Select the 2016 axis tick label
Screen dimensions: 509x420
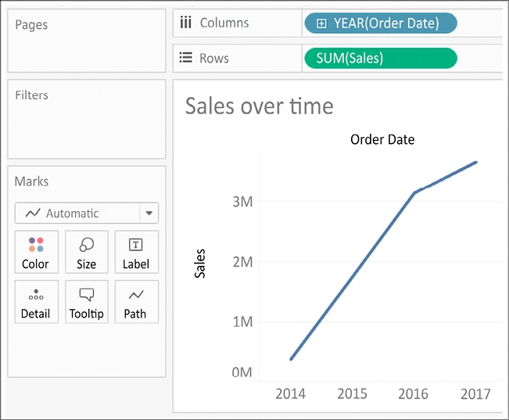click(413, 393)
